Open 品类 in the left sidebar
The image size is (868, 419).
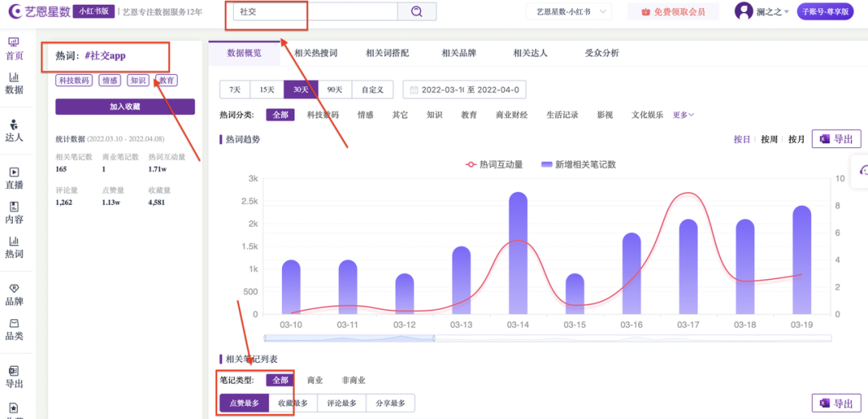[14, 329]
